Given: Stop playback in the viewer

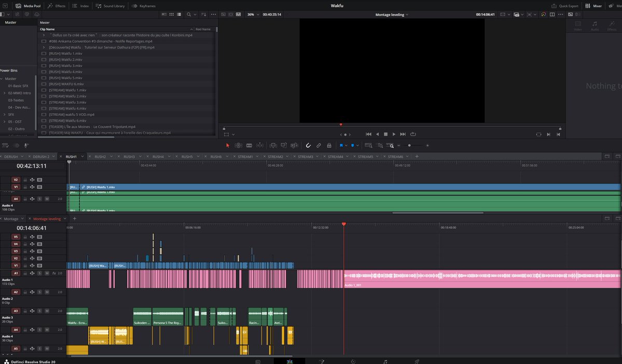Looking at the screenshot, I should [385, 134].
